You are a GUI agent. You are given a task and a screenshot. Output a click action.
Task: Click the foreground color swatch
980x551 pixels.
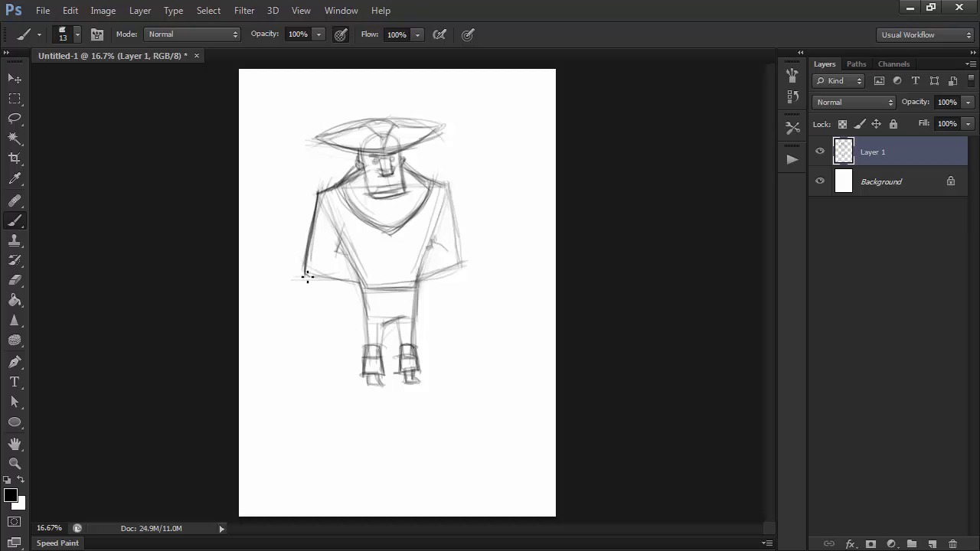10,496
